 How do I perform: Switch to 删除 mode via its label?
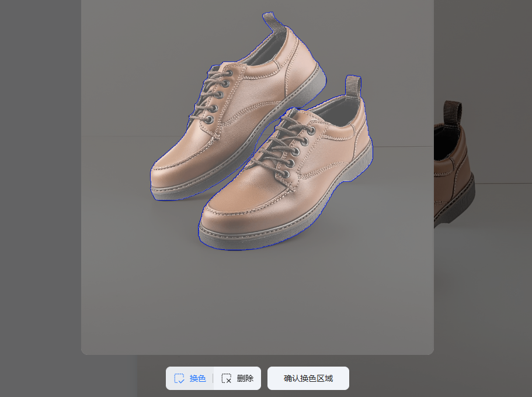click(x=245, y=378)
